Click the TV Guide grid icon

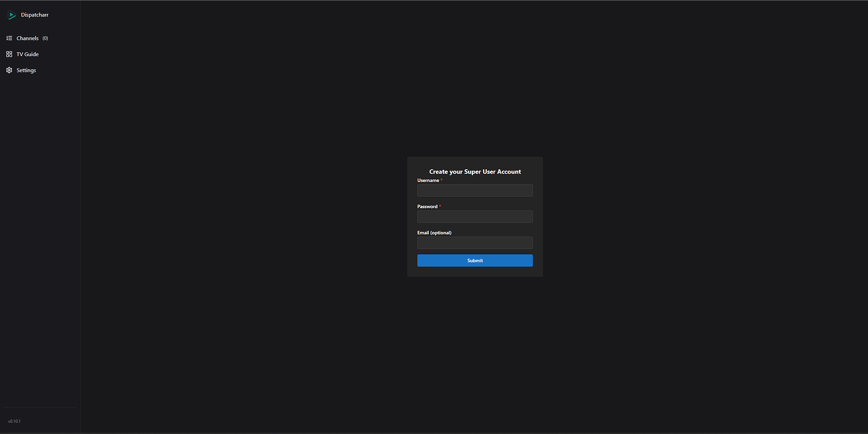point(9,54)
